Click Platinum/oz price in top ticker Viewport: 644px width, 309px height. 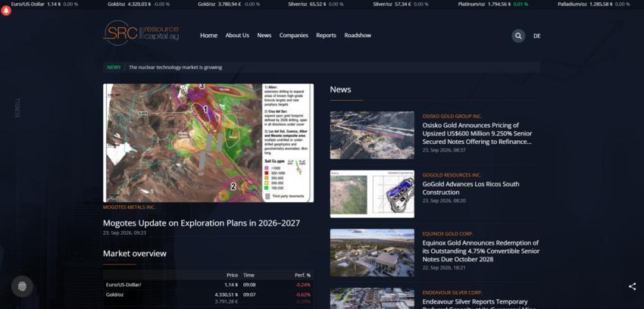pos(493,4)
